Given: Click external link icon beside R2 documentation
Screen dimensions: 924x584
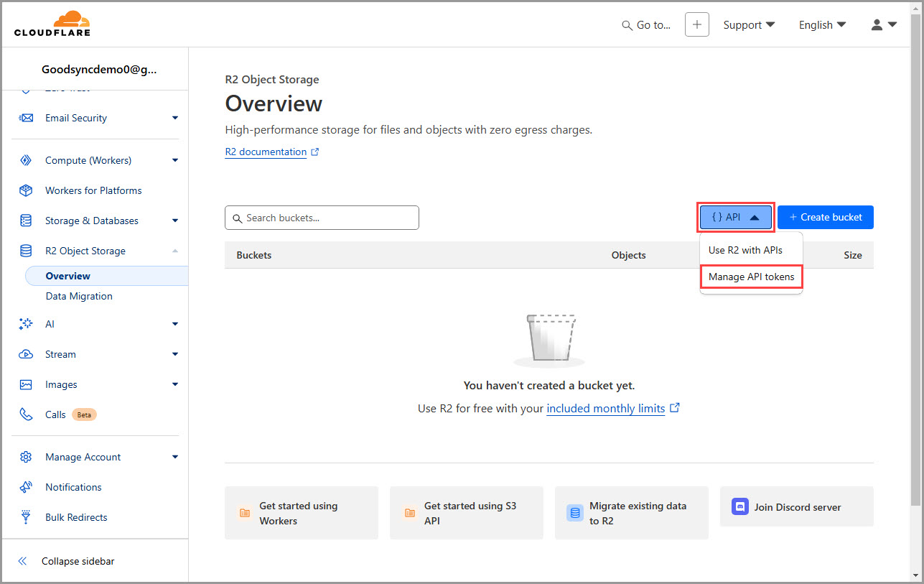Looking at the screenshot, I should [x=314, y=152].
